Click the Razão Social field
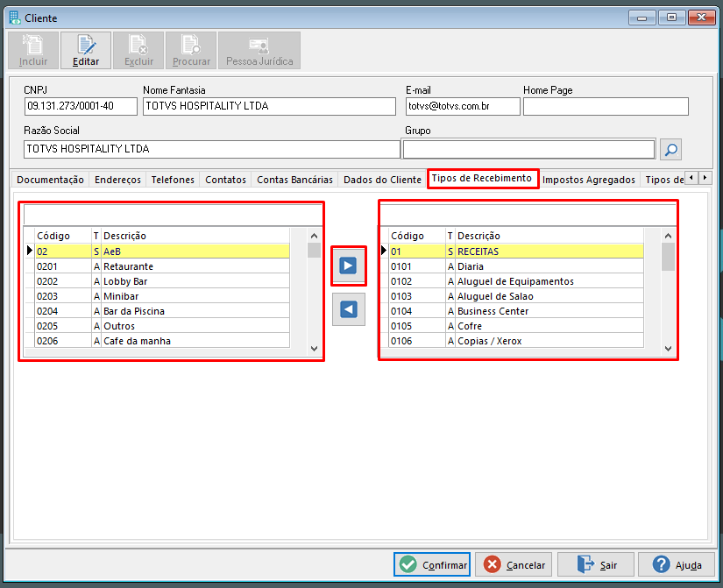723x588 pixels. (x=212, y=149)
